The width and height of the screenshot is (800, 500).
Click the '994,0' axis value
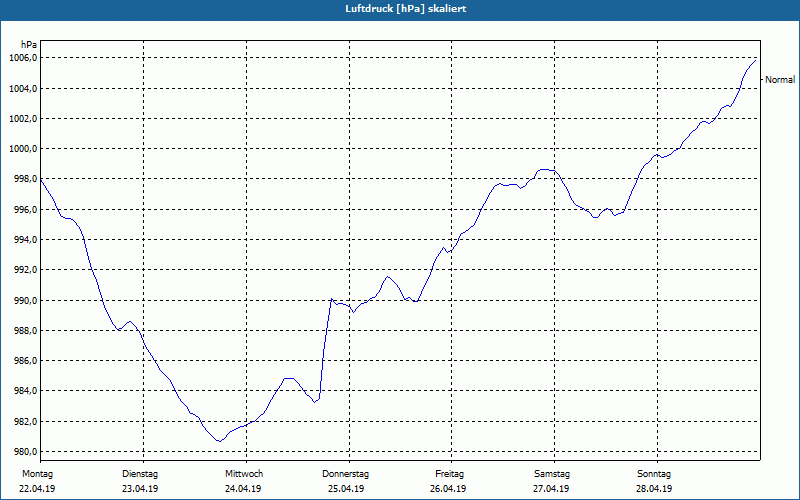25,240
